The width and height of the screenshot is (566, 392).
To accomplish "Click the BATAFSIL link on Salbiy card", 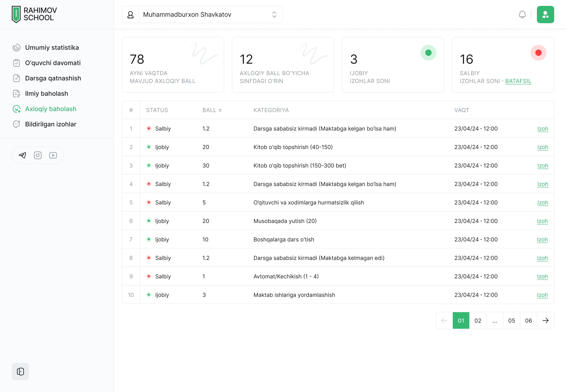I will [518, 81].
